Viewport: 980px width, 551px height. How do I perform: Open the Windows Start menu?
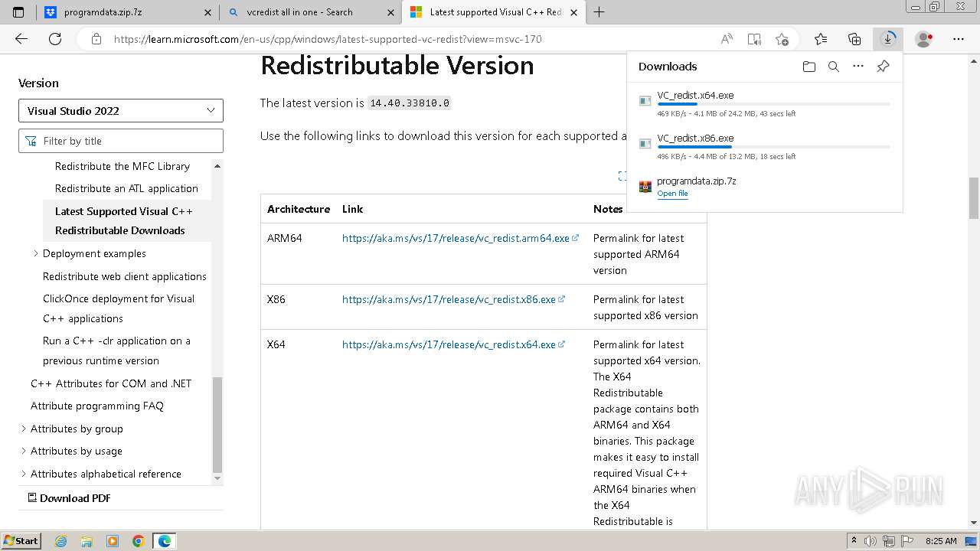(x=21, y=540)
